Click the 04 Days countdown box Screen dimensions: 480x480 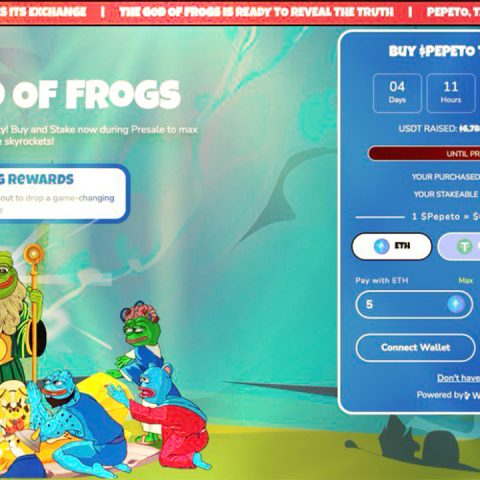point(397,93)
